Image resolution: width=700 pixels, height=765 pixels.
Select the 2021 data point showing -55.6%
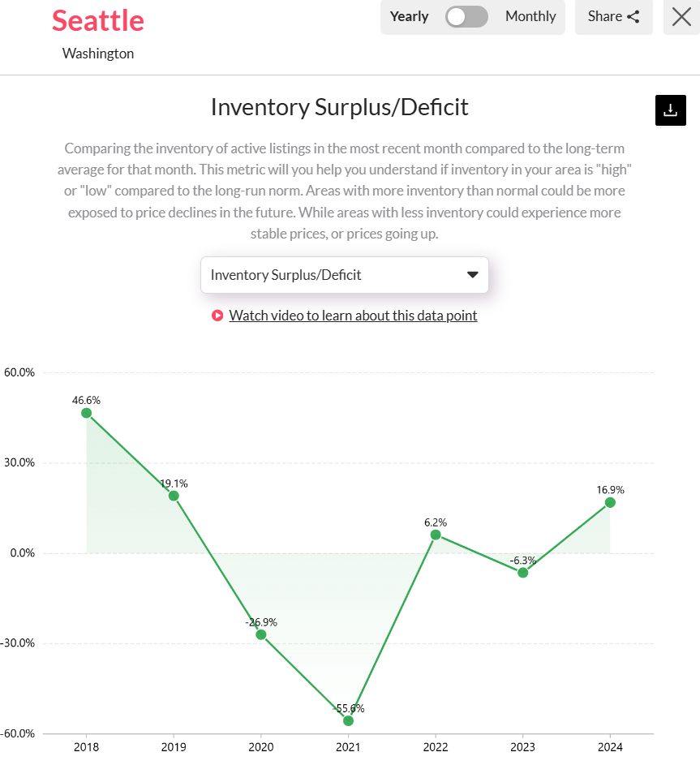[348, 720]
